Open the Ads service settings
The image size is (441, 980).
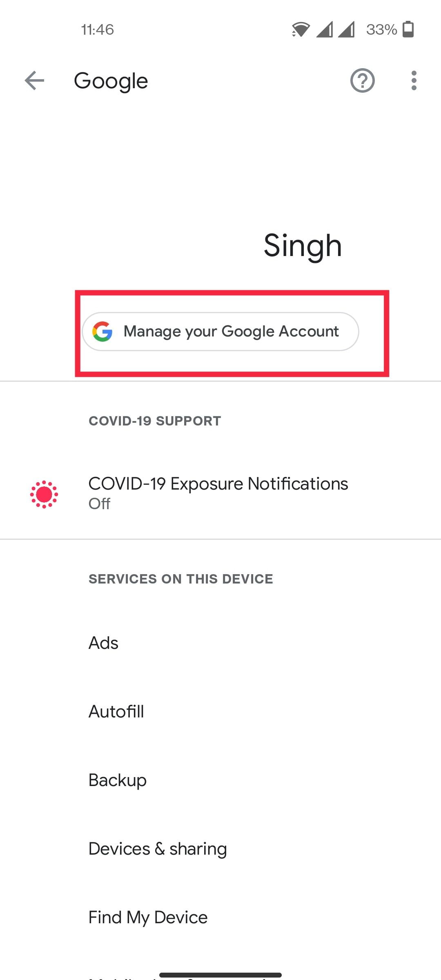(x=104, y=643)
